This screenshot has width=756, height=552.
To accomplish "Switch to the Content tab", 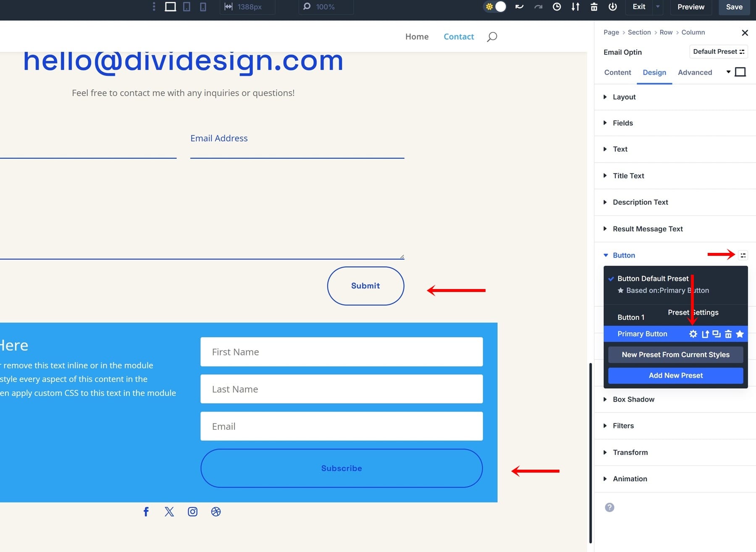I will (x=617, y=72).
